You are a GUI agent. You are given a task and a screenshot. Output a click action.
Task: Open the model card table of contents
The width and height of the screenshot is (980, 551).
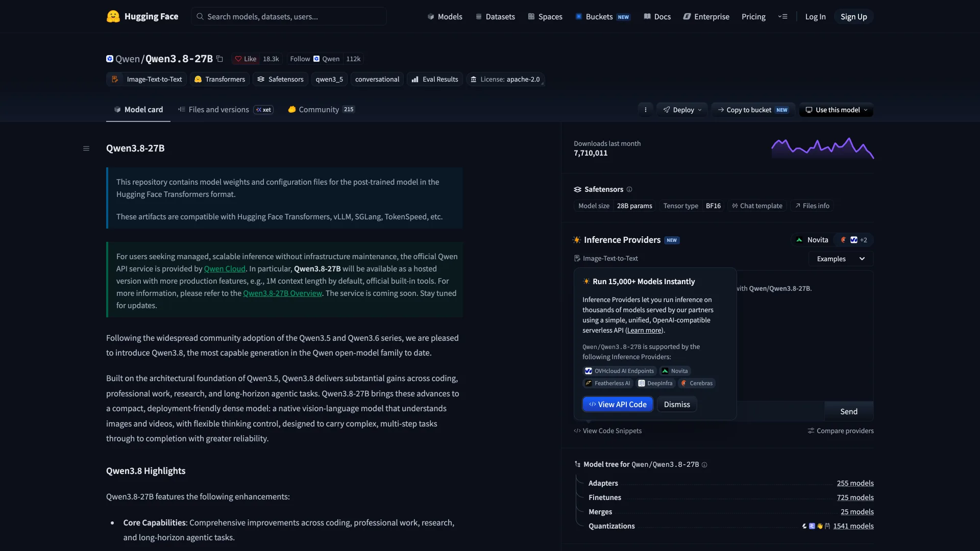86,148
